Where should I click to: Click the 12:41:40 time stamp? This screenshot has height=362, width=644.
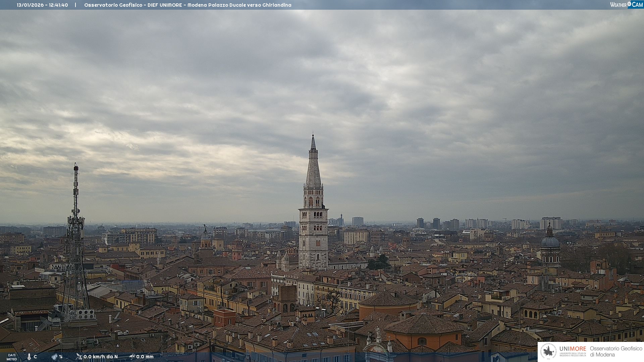(x=58, y=5)
